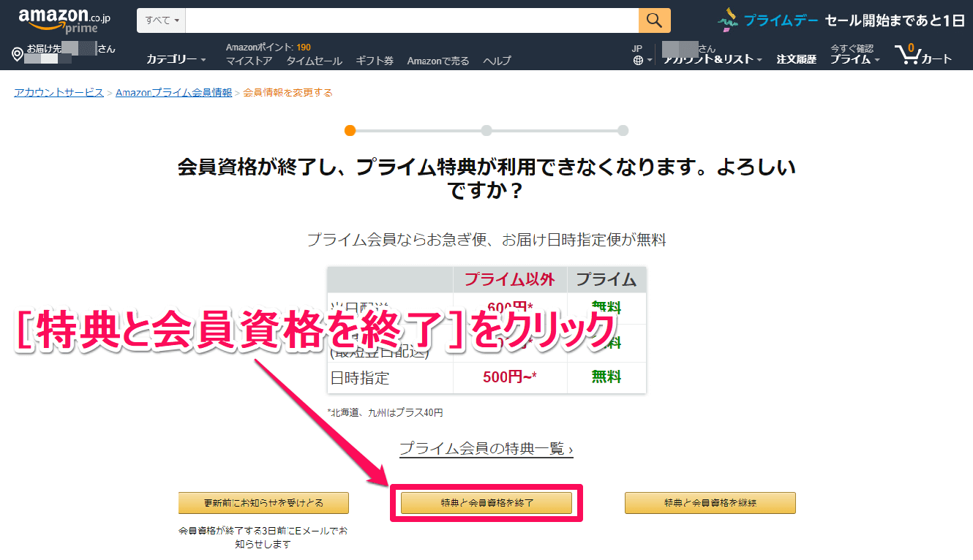Open マイストア in navigation bar

(x=249, y=61)
